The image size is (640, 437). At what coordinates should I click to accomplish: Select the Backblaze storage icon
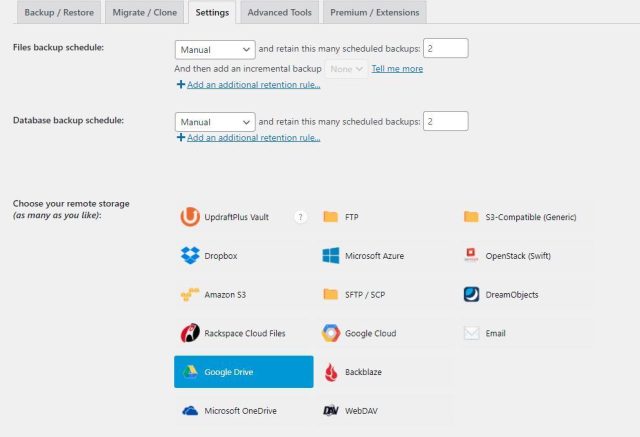coord(331,372)
